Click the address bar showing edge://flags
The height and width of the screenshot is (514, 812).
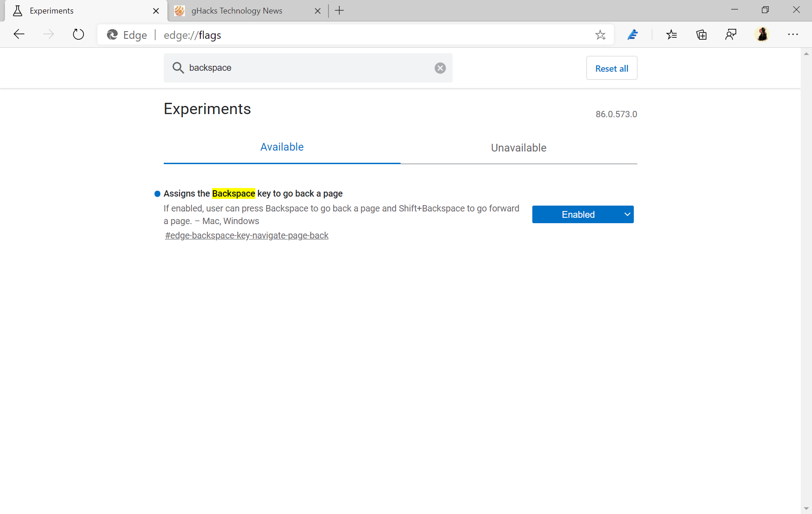coord(355,35)
